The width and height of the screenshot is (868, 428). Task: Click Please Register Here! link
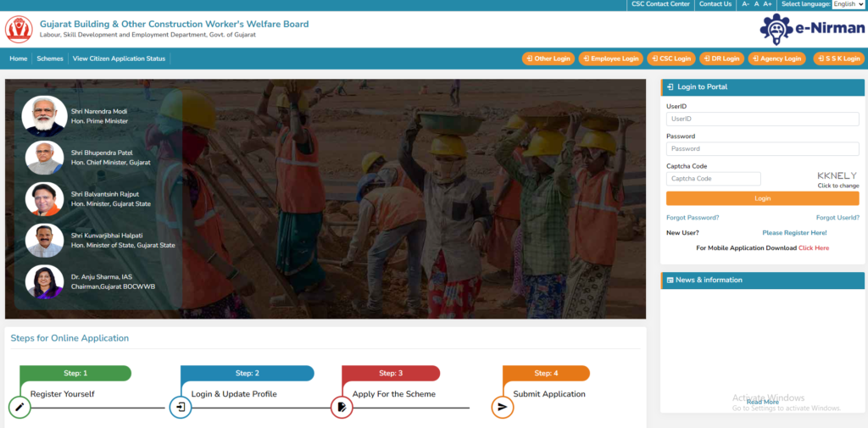click(794, 233)
